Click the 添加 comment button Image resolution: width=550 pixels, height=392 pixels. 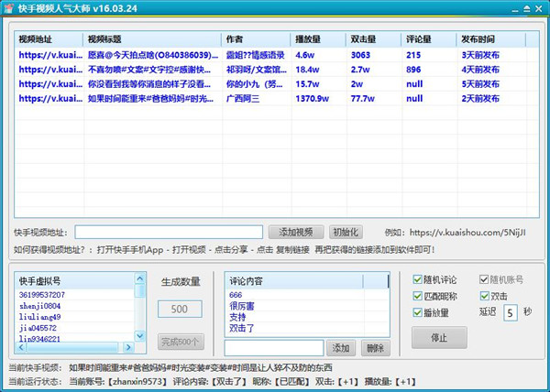coord(341,348)
